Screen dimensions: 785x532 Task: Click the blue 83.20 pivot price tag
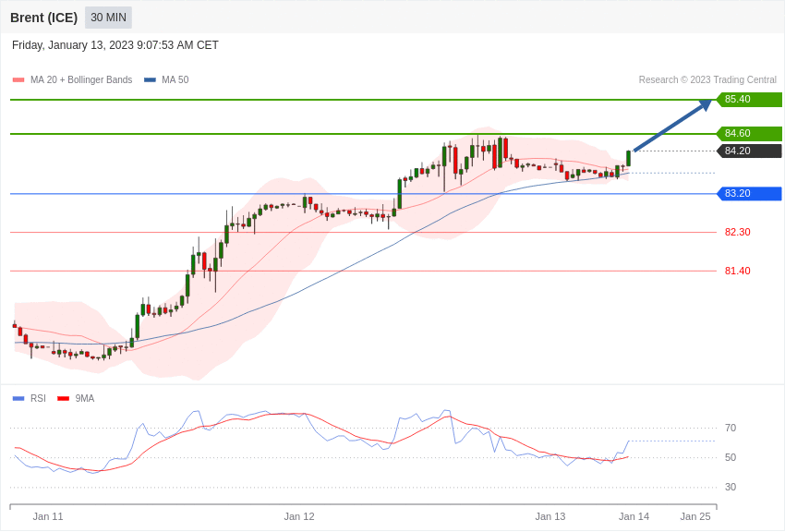(749, 194)
